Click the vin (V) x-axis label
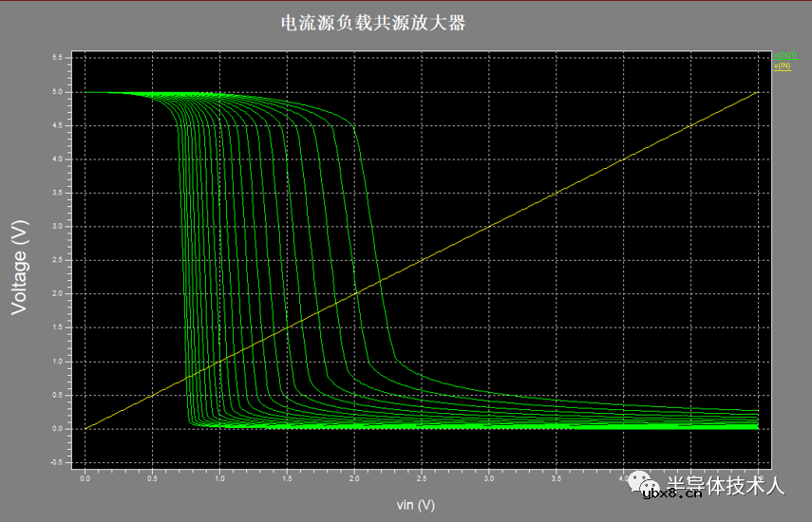This screenshot has height=522, width=812. click(x=416, y=504)
